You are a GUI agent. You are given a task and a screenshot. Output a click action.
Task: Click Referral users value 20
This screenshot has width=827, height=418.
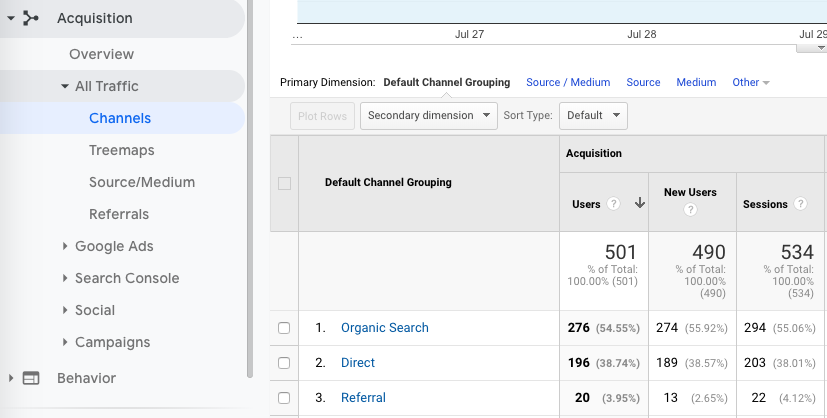click(582, 398)
